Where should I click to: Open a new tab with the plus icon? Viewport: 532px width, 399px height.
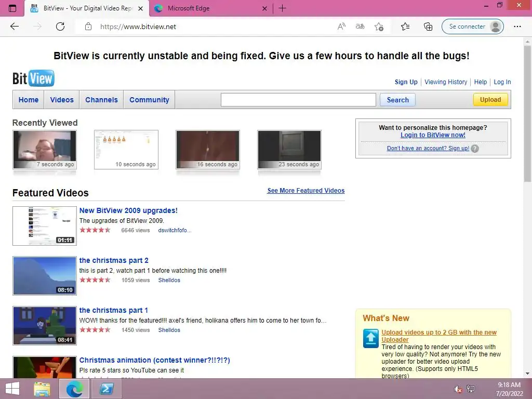point(282,8)
